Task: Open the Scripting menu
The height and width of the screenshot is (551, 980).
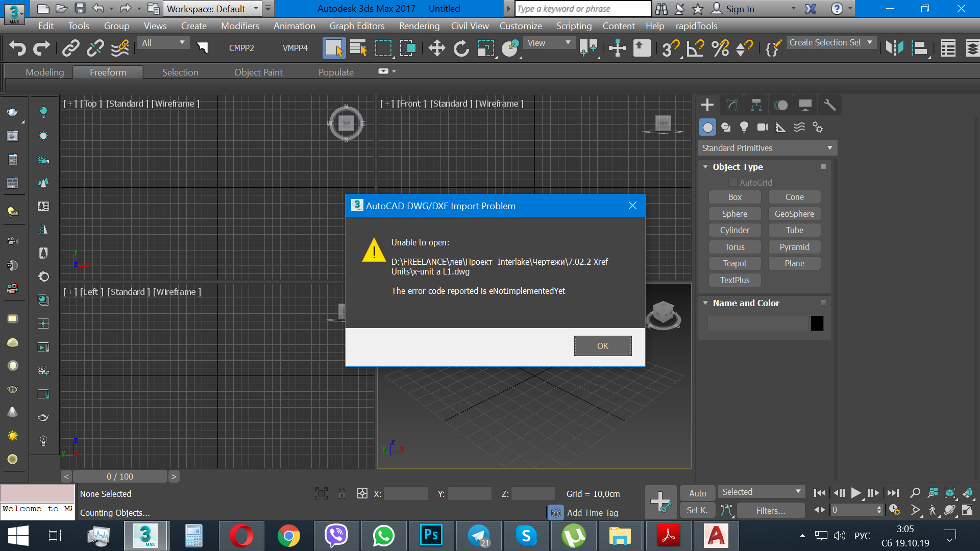Action: (x=574, y=26)
